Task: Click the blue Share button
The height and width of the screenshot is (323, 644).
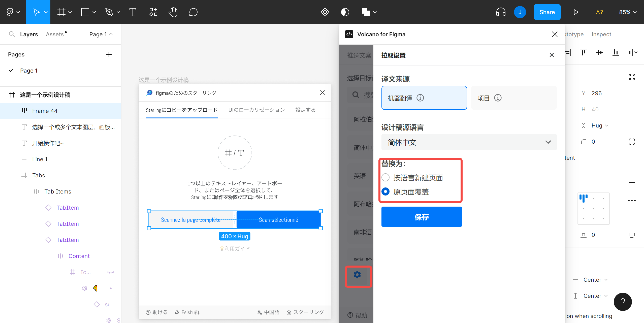Action: click(x=547, y=12)
